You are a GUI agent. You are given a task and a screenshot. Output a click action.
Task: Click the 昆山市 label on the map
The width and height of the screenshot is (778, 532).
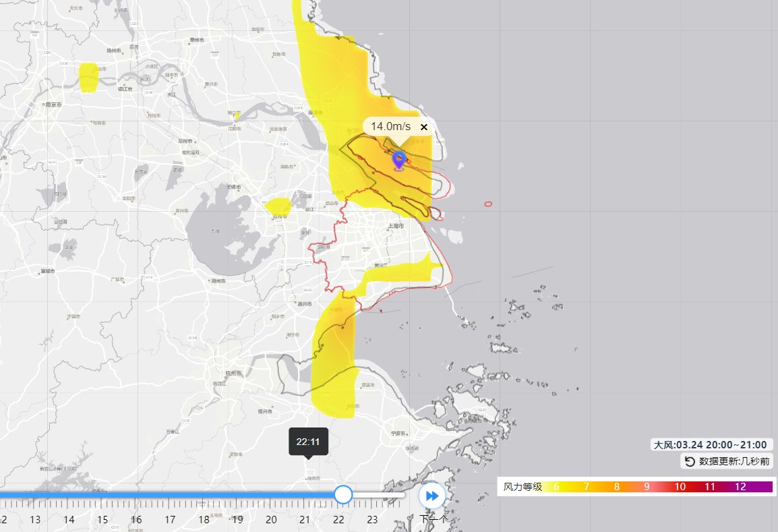click(x=332, y=204)
